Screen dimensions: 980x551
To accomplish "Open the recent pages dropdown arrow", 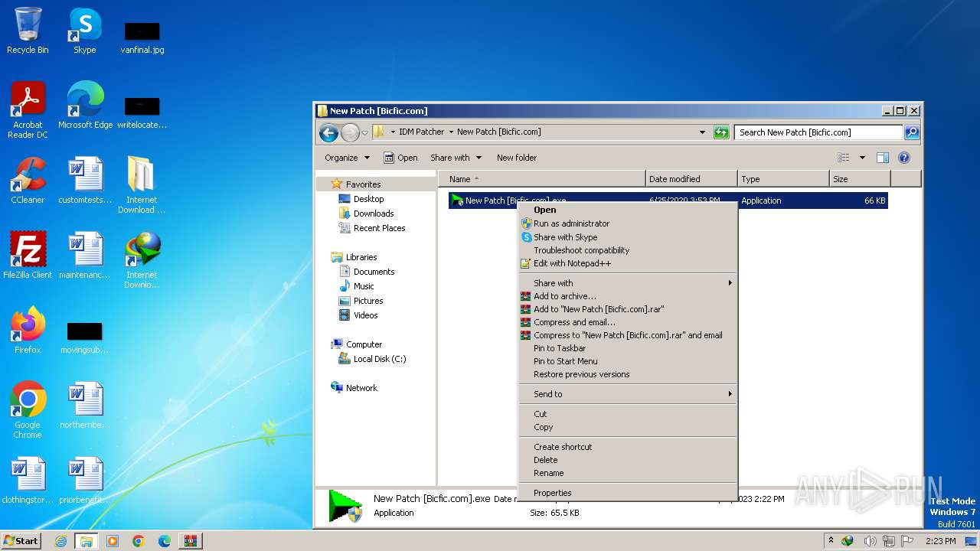I will point(365,132).
